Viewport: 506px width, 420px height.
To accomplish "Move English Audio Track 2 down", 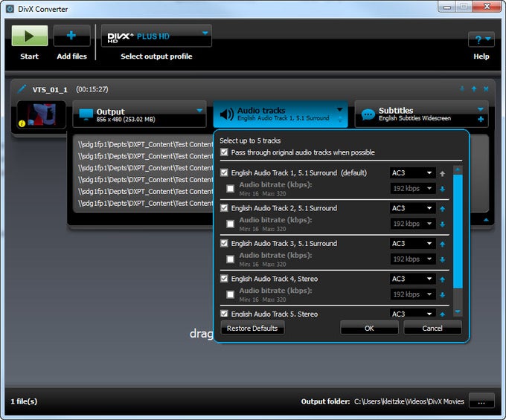I will point(443,224).
